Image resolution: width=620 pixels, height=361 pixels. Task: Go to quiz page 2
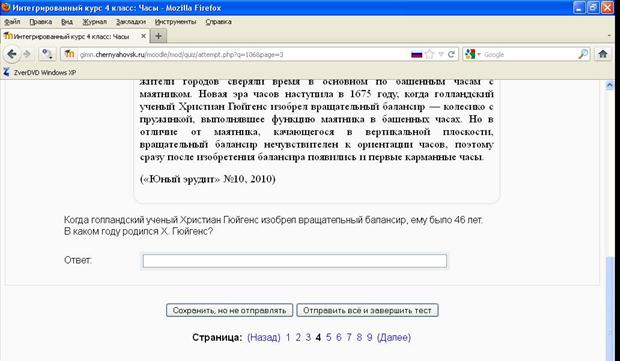click(298, 337)
